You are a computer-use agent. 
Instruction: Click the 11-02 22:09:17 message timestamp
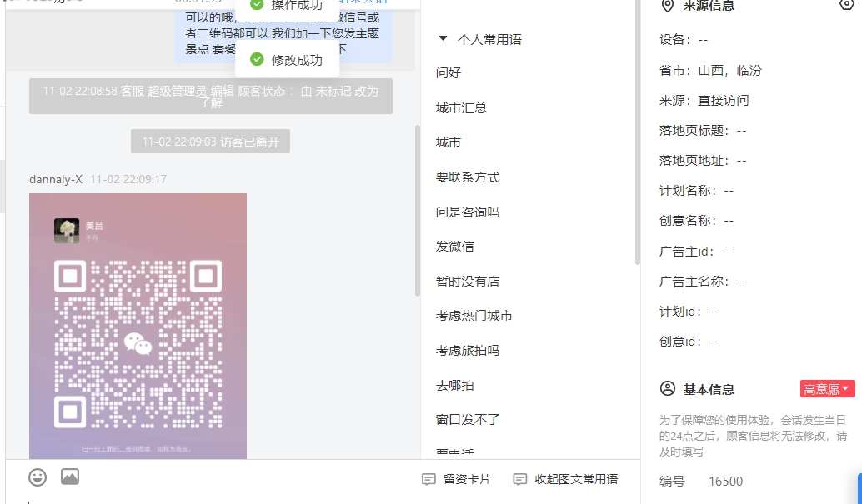[128, 179]
